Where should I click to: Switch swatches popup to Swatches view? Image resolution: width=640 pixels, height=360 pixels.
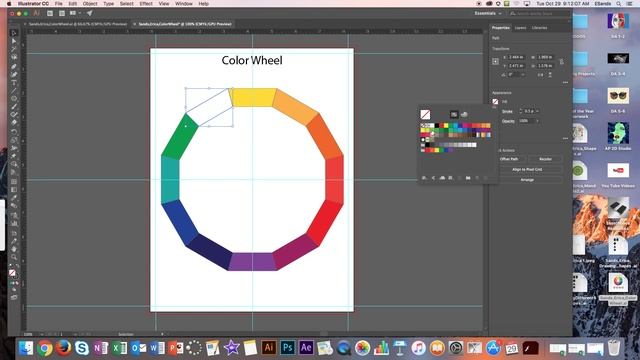(453, 115)
